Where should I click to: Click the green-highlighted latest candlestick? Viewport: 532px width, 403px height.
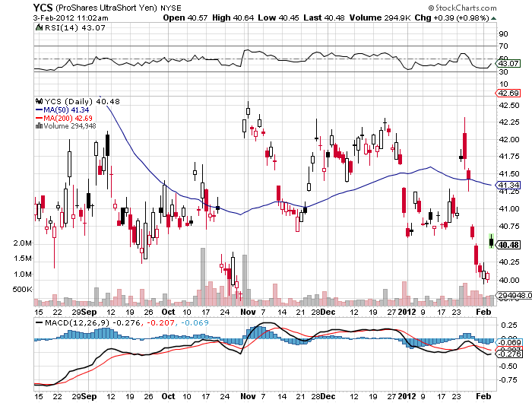tap(491, 241)
